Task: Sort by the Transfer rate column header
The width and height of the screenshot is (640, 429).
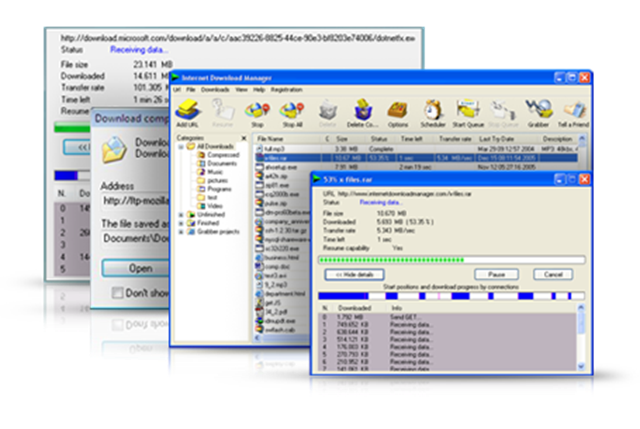Action: [x=455, y=139]
